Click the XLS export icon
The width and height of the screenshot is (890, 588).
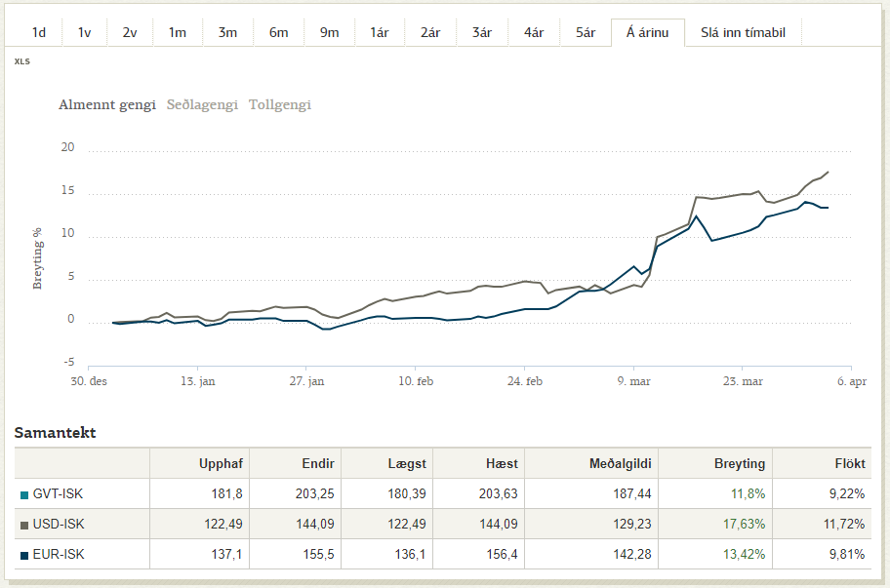click(x=21, y=60)
